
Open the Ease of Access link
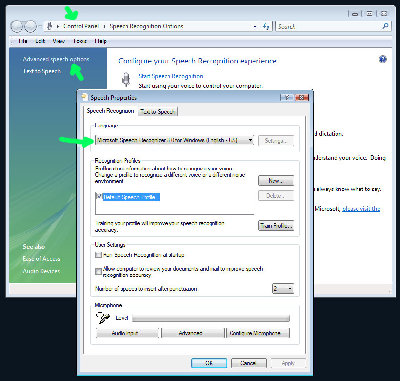pos(41,259)
